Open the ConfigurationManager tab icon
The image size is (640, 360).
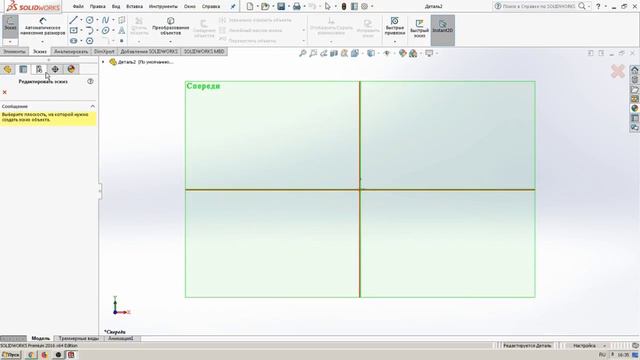click(39, 69)
